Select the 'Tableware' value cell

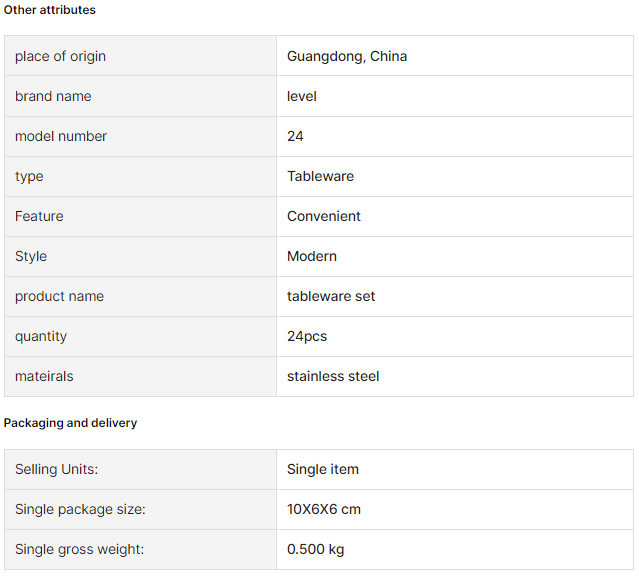pyautogui.click(x=455, y=176)
